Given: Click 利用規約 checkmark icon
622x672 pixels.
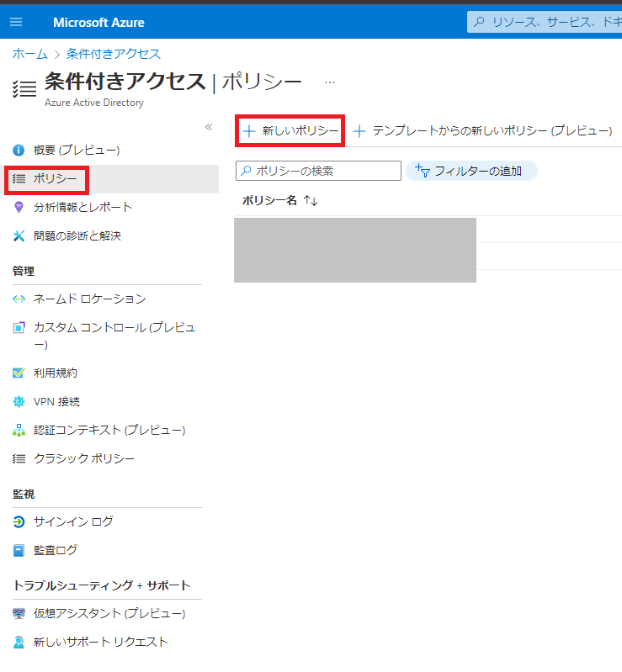Looking at the screenshot, I should [x=19, y=373].
